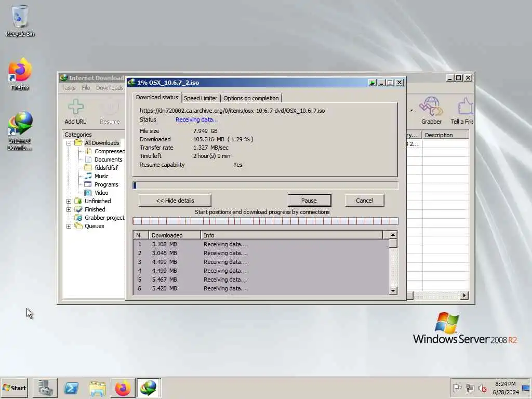The image size is (532, 399).
Task: Switch to the Speed Limiter tab
Action: pos(201,98)
